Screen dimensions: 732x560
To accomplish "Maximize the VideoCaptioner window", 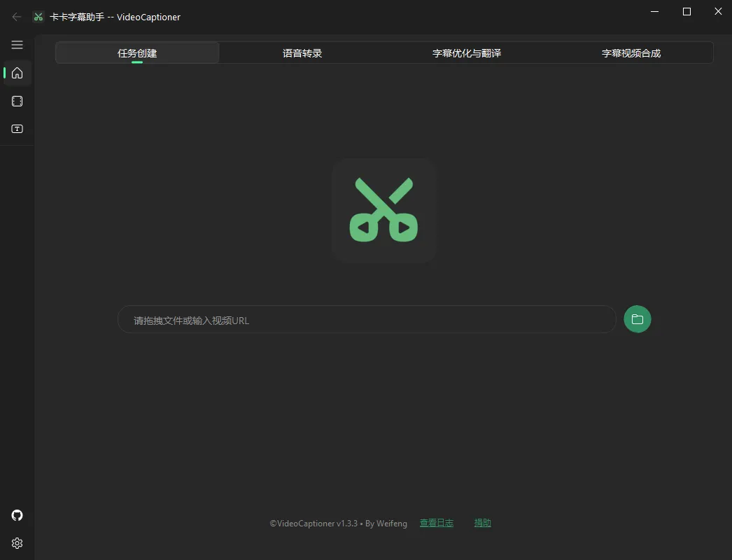I will [x=687, y=12].
